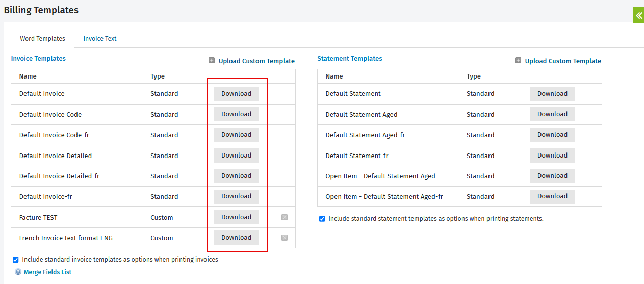Download the Default Statement Aged-fr template
This screenshot has width=644, height=284.
552,135
